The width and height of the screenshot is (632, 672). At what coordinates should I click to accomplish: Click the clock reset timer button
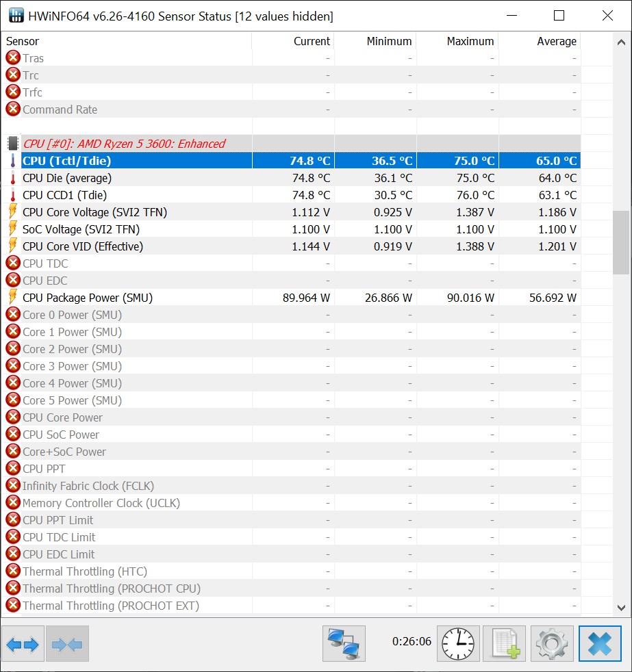point(458,644)
